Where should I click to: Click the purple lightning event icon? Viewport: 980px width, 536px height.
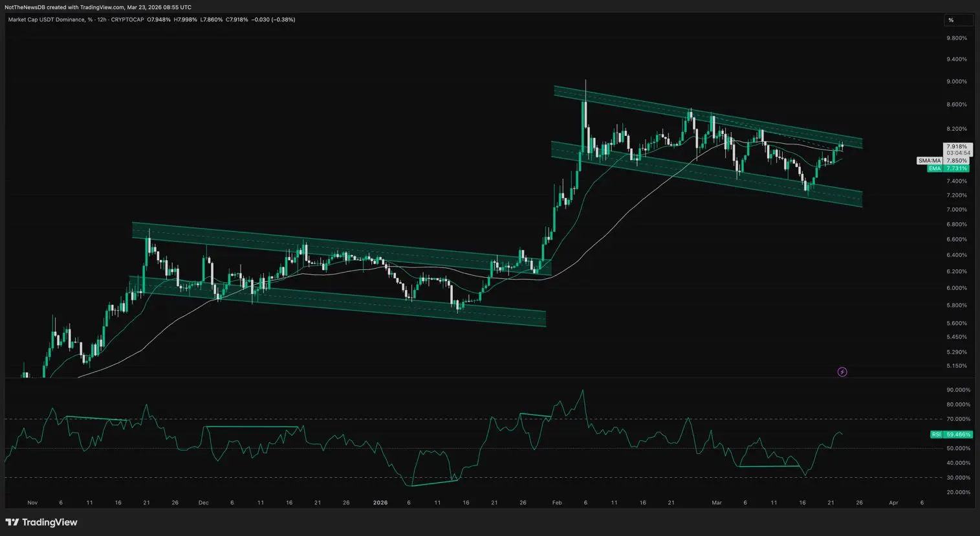coord(842,372)
